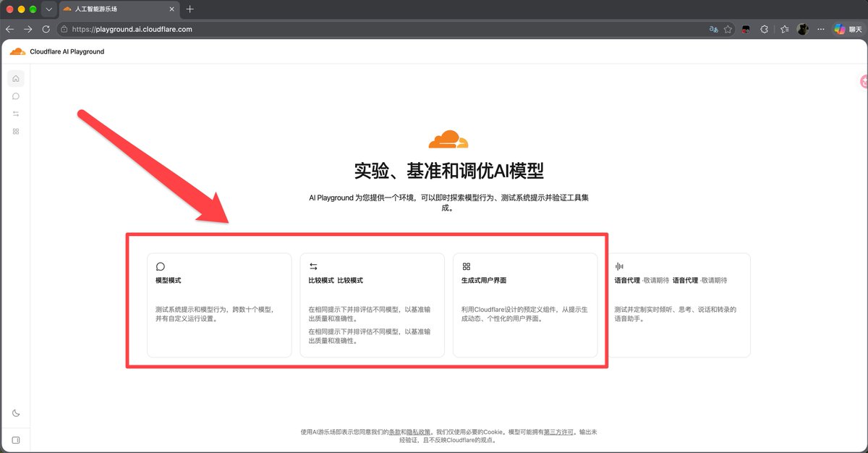
Task: Click the Cloudflare logo in the page header
Action: click(17, 51)
